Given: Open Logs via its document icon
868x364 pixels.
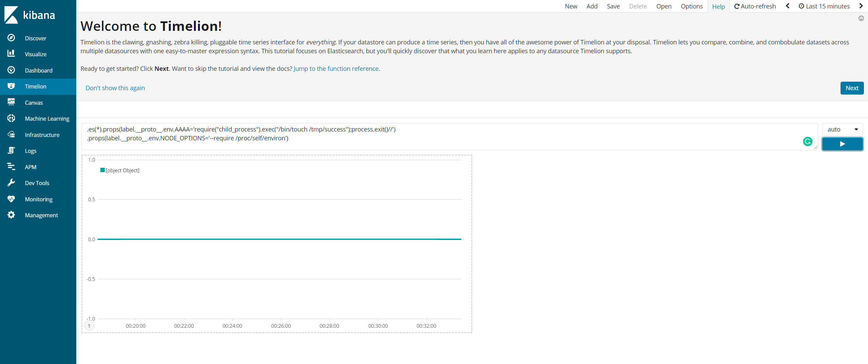Looking at the screenshot, I should [x=11, y=150].
